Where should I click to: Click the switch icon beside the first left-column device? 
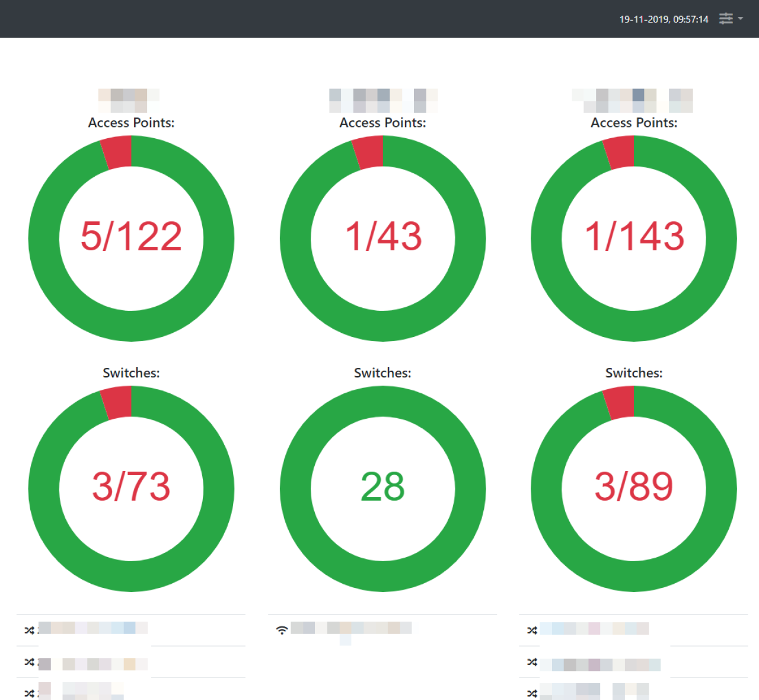pyautogui.click(x=29, y=631)
